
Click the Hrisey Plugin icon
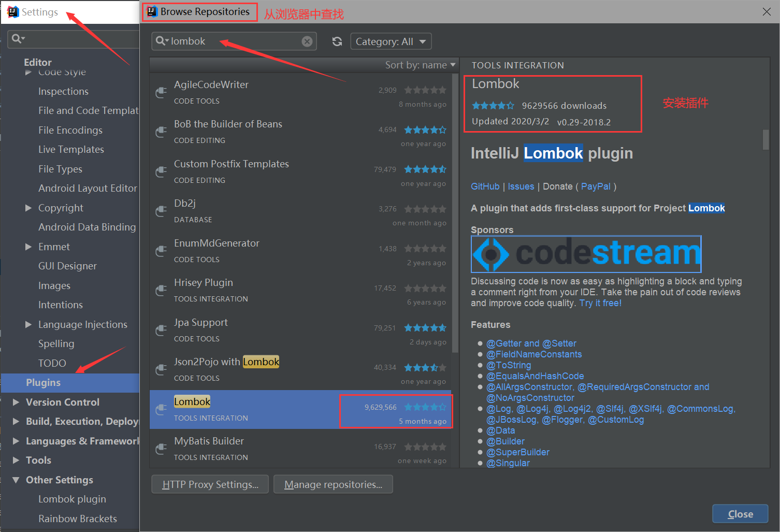[x=161, y=291]
